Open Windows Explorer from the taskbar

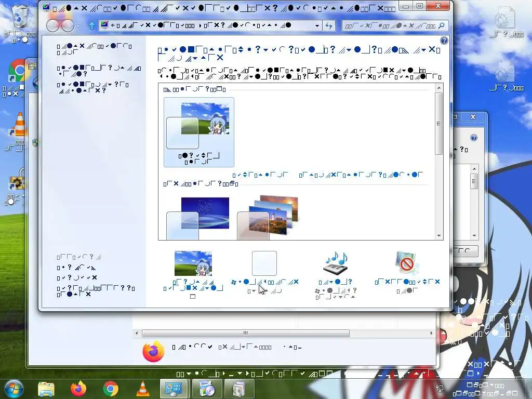point(46,389)
